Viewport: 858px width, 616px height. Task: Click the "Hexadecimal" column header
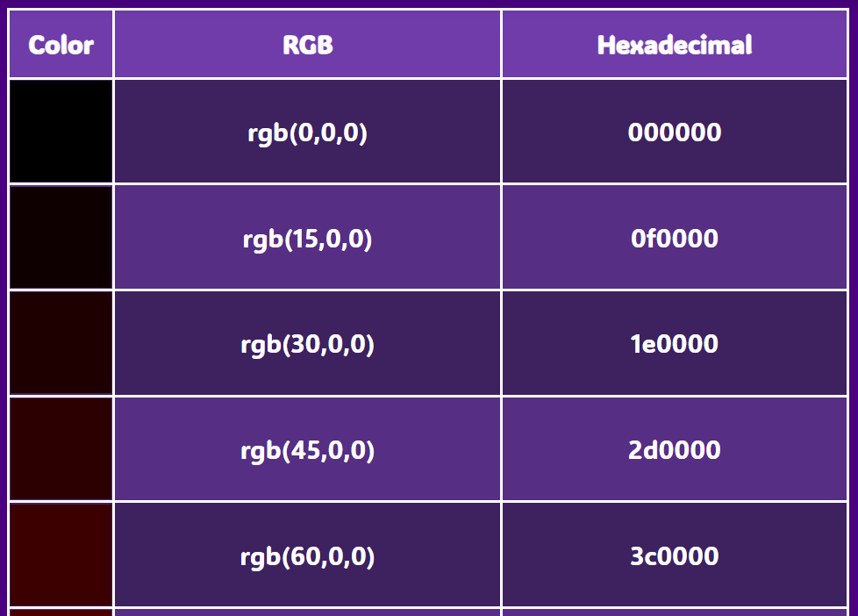pyautogui.click(x=675, y=45)
